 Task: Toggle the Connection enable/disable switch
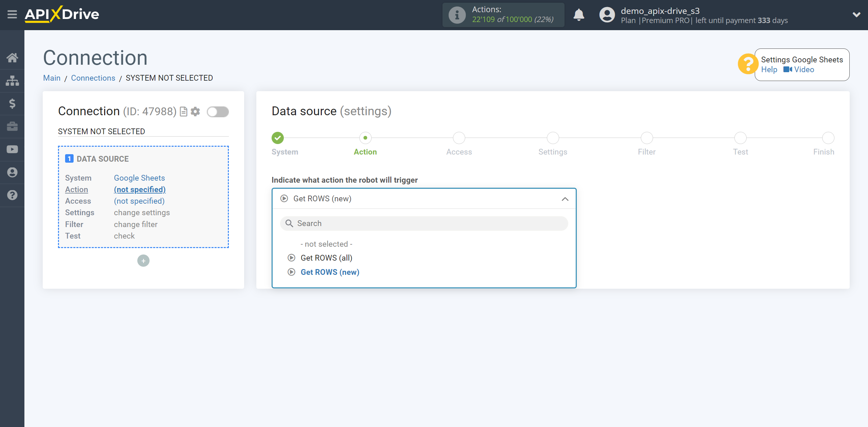(218, 111)
